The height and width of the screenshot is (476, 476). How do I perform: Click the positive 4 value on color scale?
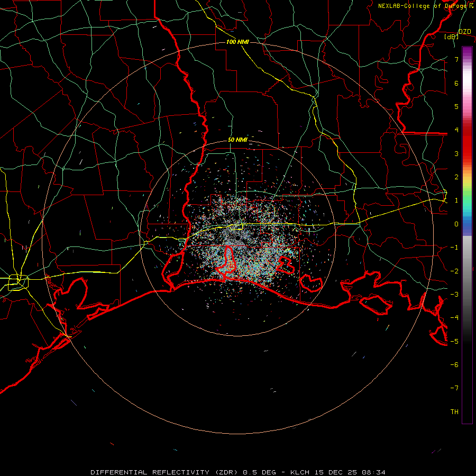456,130
